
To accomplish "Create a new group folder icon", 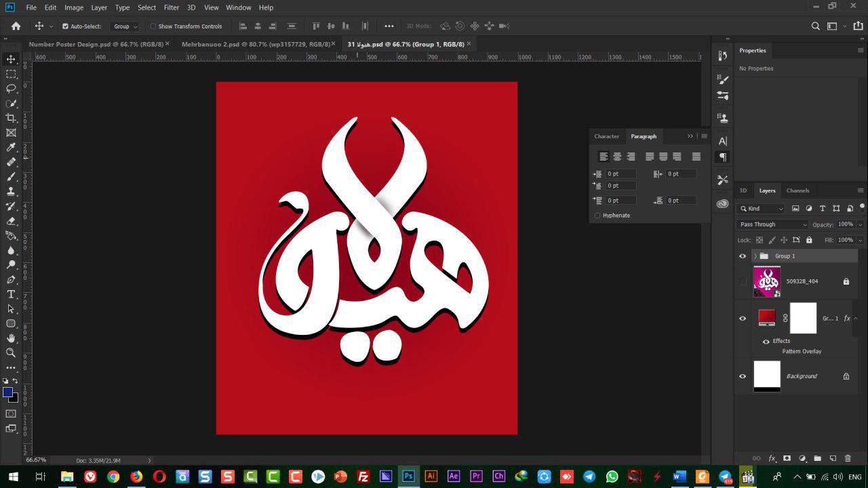I will pyautogui.click(x=817, y=459).
